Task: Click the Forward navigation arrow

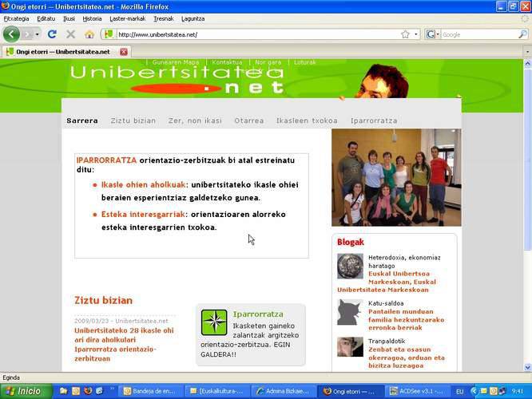Action: [x=28, y=34]
